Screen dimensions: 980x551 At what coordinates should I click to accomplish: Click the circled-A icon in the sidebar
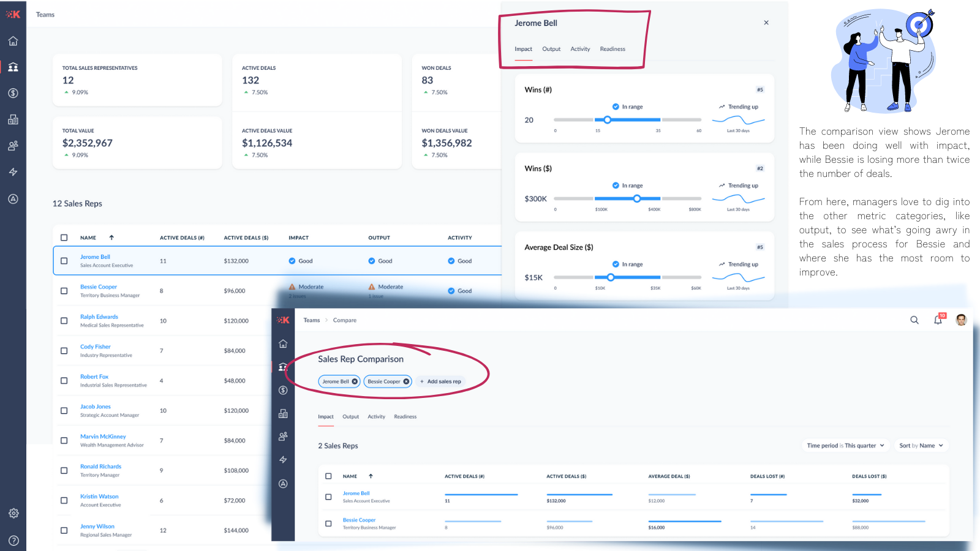(x=13, y=199)
